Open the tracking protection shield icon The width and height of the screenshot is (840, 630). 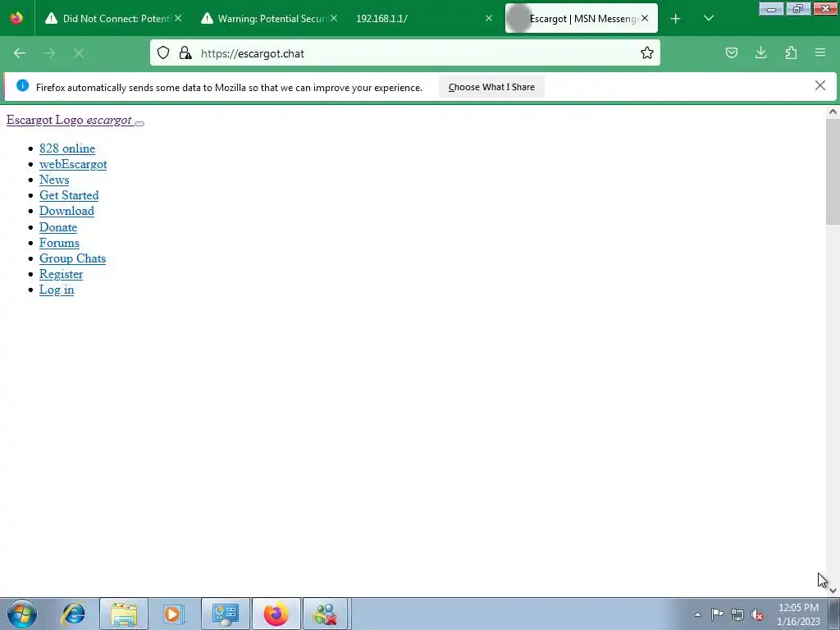tap(163, 52)
